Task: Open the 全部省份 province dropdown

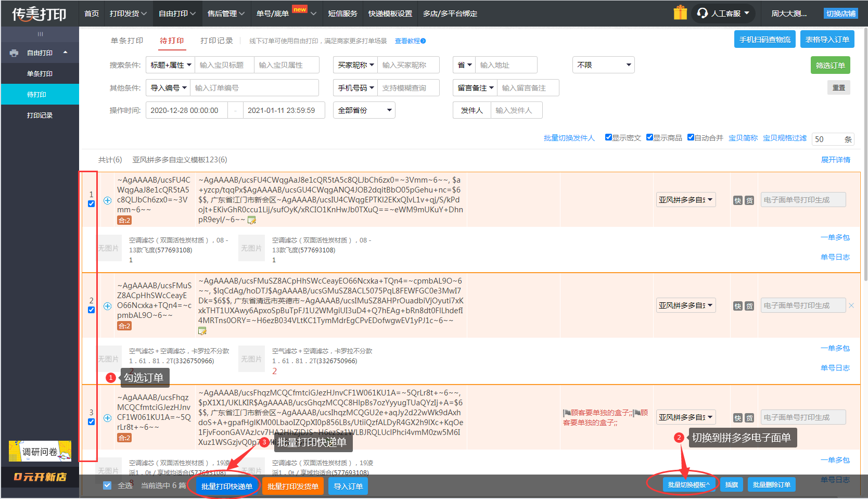Action: (x=364, y=110)
